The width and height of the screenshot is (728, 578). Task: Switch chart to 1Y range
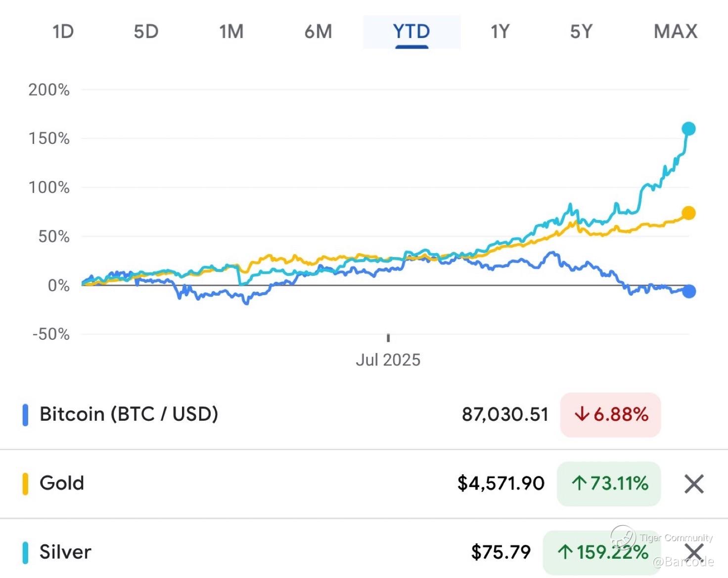pos(500,32)
